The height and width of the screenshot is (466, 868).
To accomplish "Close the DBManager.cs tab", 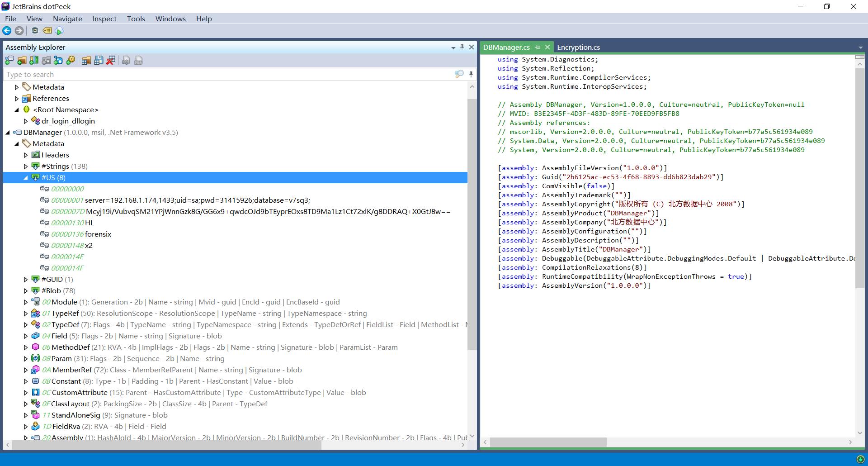I will [x=547, y=47].
